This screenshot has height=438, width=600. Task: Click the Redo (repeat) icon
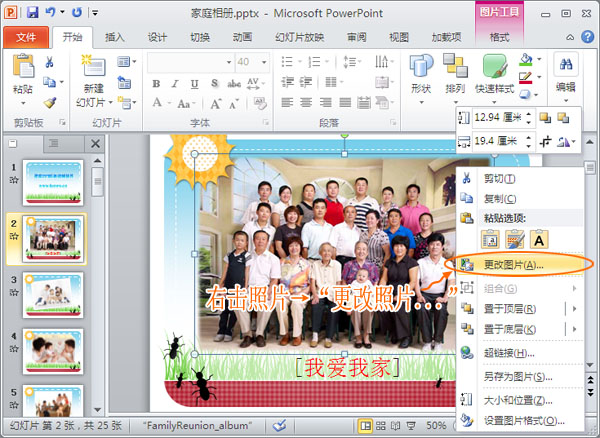tap(77, 13)
